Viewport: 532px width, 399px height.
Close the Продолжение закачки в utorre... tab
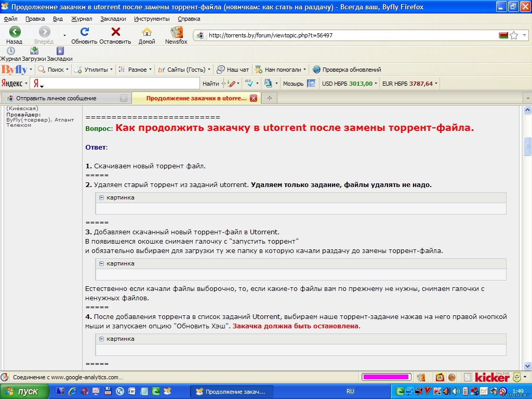point(254,98)
